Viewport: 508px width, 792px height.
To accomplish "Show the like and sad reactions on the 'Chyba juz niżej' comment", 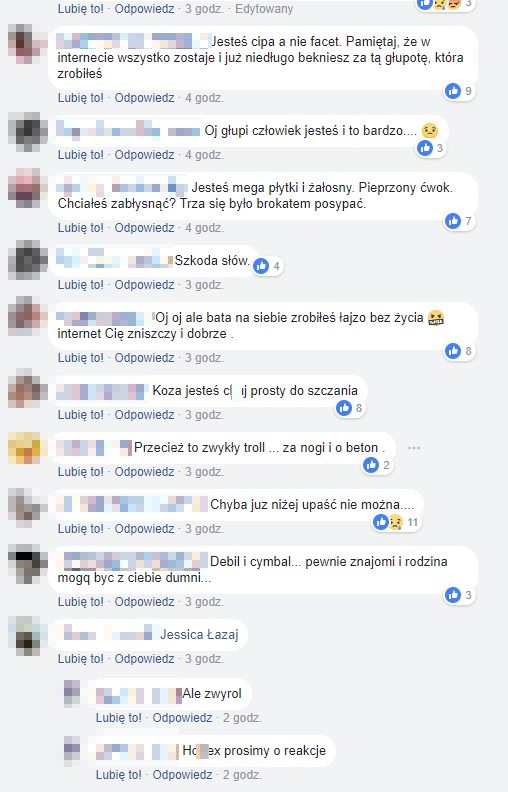I will click(396, 522).
